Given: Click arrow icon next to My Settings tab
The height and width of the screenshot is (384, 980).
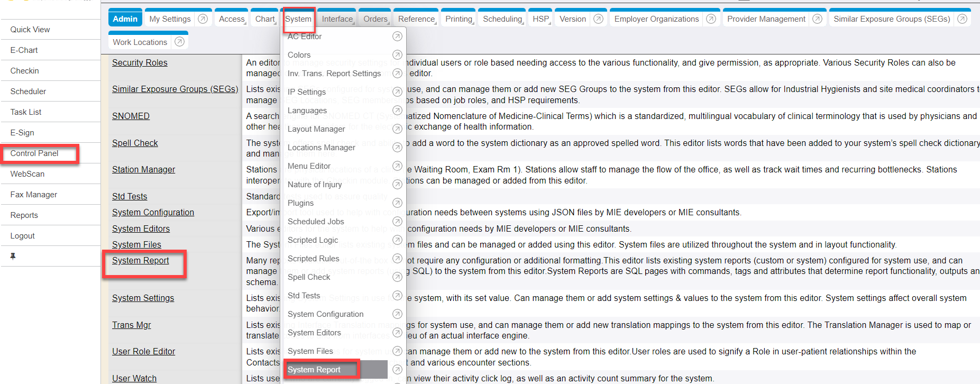Looking at the screenshot, I should tap(203, 19).
